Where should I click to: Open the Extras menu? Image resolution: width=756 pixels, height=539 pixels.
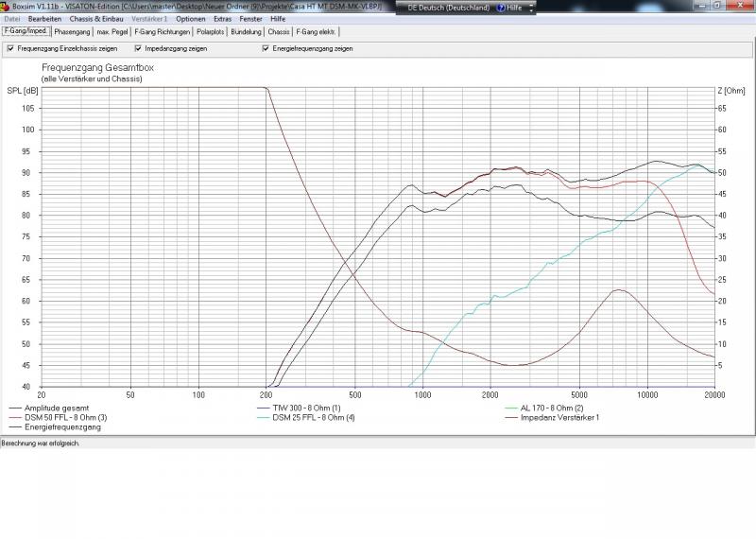(x=222, y=19)
